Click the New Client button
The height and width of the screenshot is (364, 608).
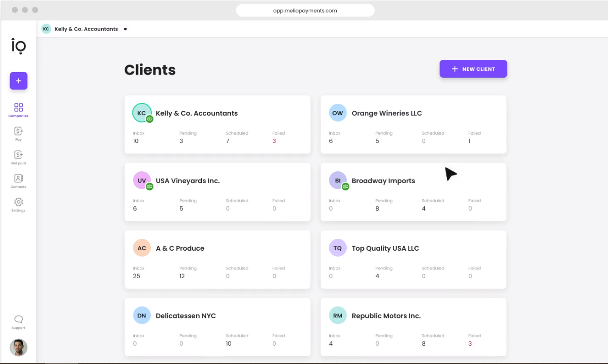[x=473, y=69]
